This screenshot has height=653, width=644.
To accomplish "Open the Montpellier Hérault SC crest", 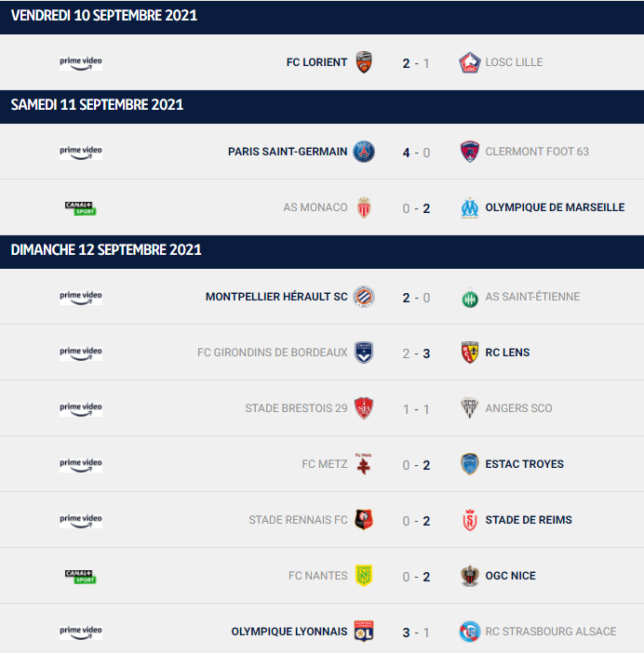I will point(364,297).
